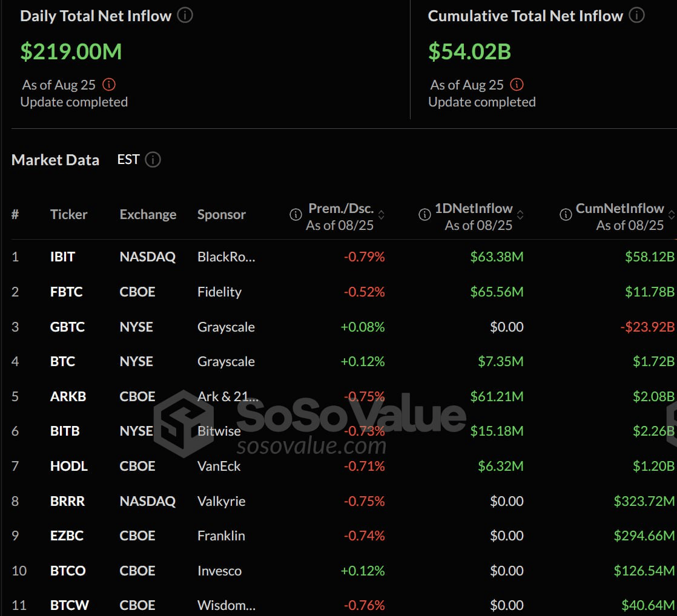The height and width of the screenshot is (616, 677).
Task: Click info icon next to EST label
Action: pos(153,160)
